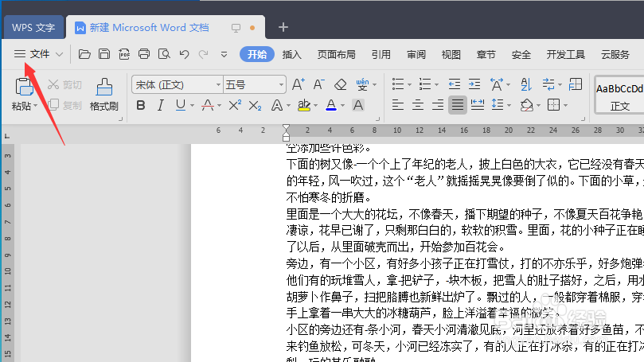Undo the last action
Viewport: 644px width, 362px height.
coord(184,54)
